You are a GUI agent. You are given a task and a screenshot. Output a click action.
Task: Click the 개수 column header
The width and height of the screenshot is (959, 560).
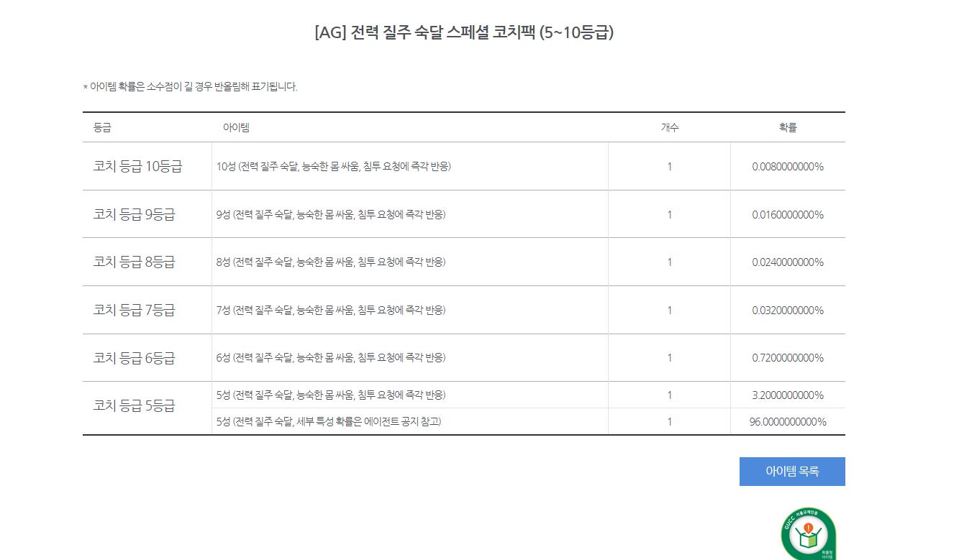670,128
